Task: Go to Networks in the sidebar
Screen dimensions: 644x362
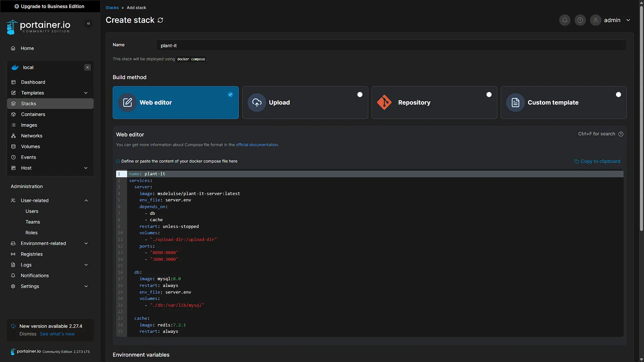Action: tap(50, 136)
